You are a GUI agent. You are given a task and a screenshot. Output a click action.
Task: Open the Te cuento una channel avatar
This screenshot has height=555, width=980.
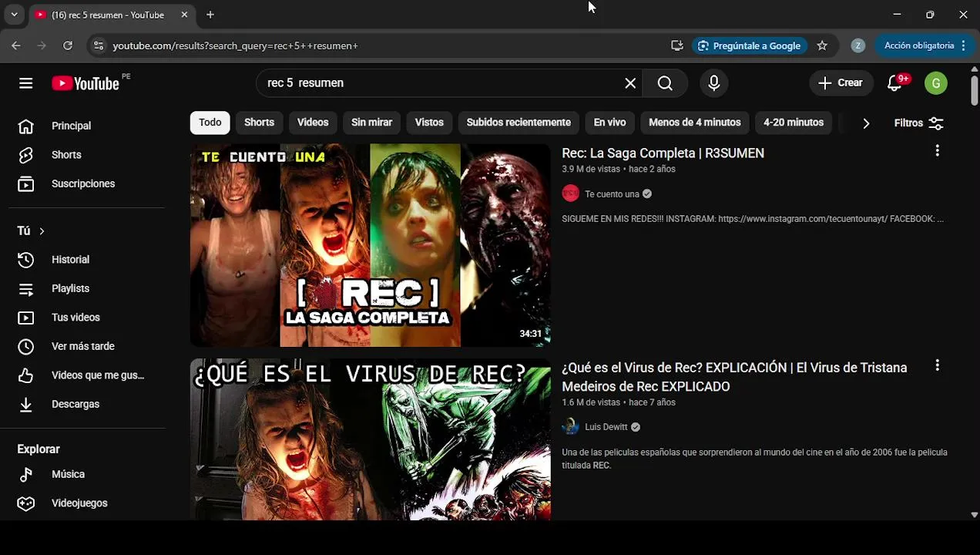point(570,193)
